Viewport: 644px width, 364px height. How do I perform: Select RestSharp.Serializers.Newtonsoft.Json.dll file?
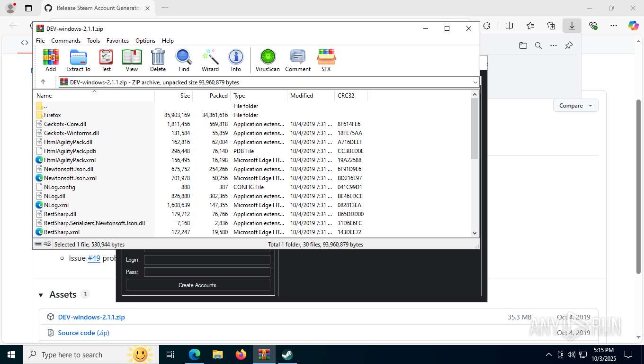click(x=252, y=223)
